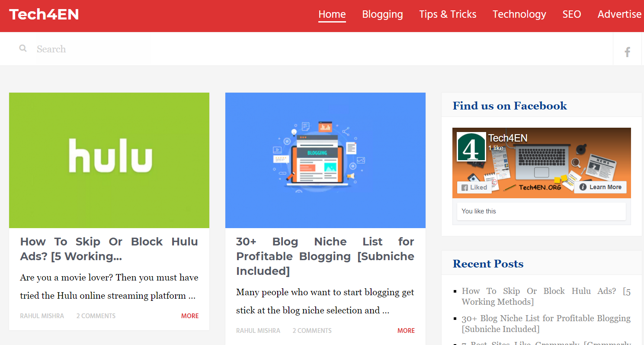Screen dimensions: 644x345
Task: Click the Learn More button
Action: (600, 187)
